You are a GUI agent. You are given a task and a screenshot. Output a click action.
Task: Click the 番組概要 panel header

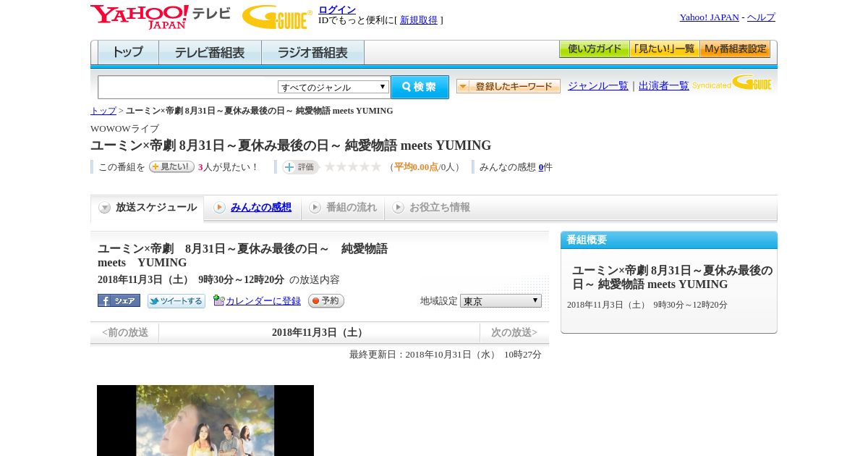pyautogui.click(x=669, y=240)
